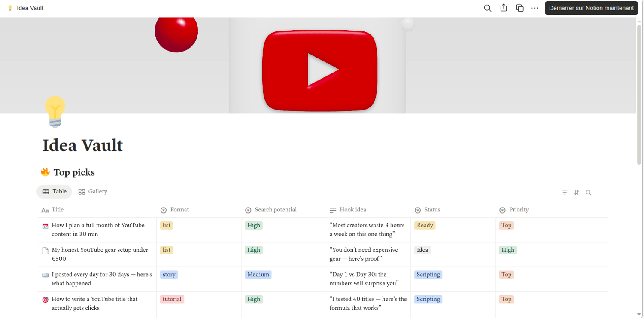Click the YouTube play button cover image
This screenshot has width=644, height=318.
click(320, 70)
